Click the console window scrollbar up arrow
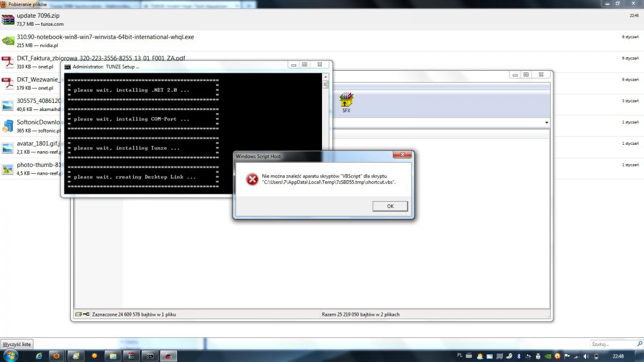The height and width of the screenshot is (362, 644). point(325,77)
